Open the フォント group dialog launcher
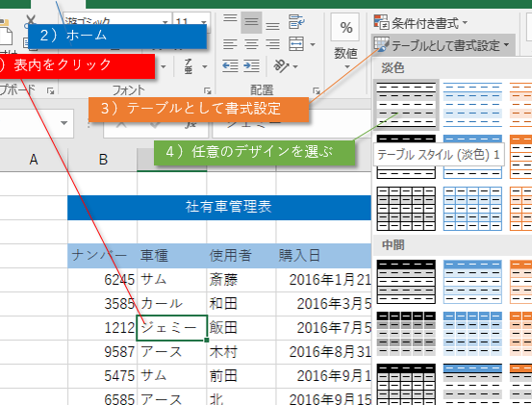 click(207, 90)
